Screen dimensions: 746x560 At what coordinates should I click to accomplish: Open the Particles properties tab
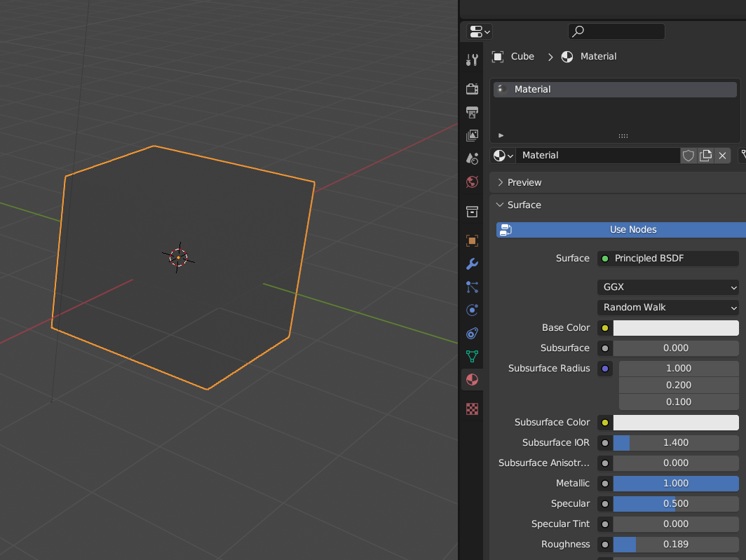(472, 287)
